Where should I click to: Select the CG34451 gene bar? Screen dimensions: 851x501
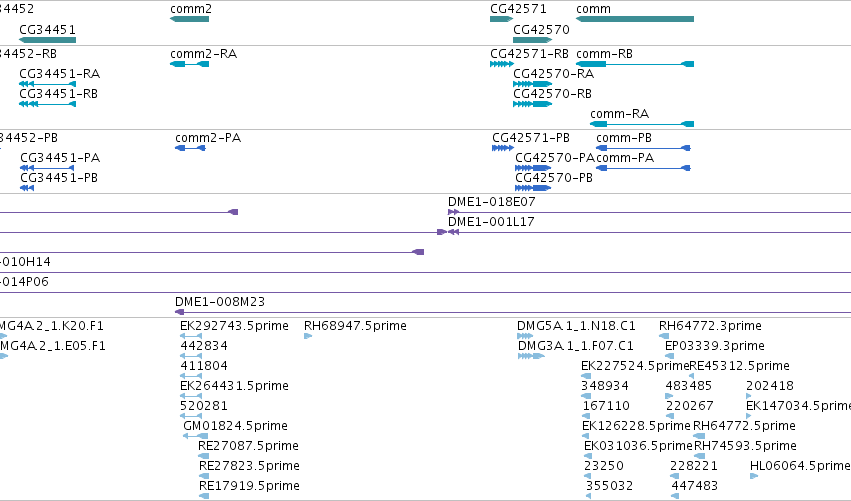[x=48, y=40]
